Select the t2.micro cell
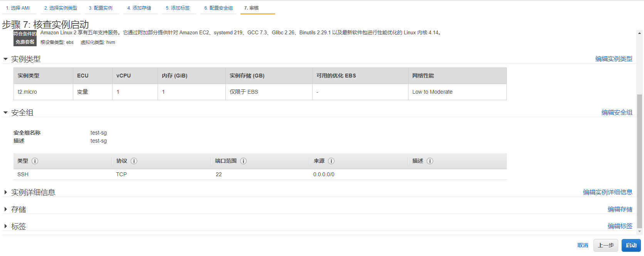The height and width of the screenshot is (256, 644). click(43, 92)
